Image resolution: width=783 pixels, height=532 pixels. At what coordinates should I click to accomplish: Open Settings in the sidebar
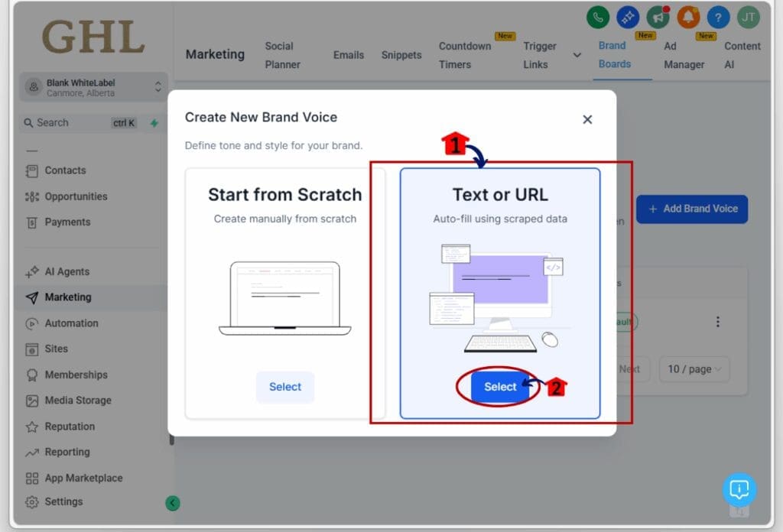pos(63,501)
